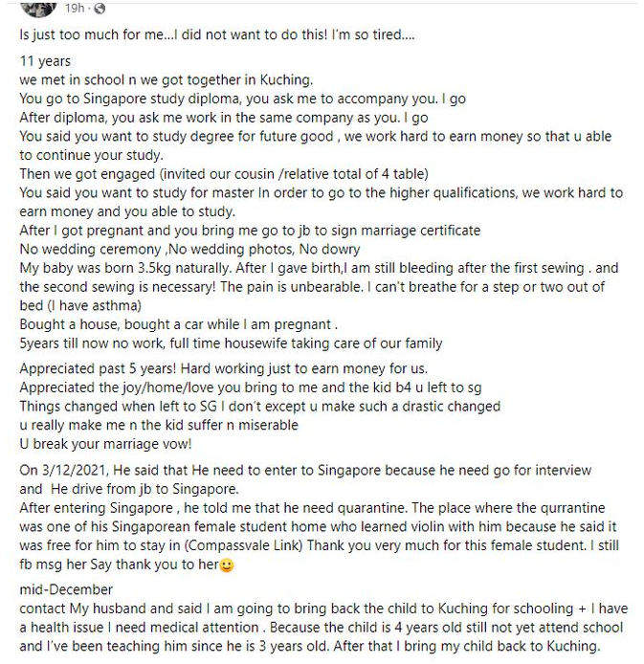Click the 'Then we got engaged' line
The width and height of the screenshot is (644, 664).
point(224,174)
